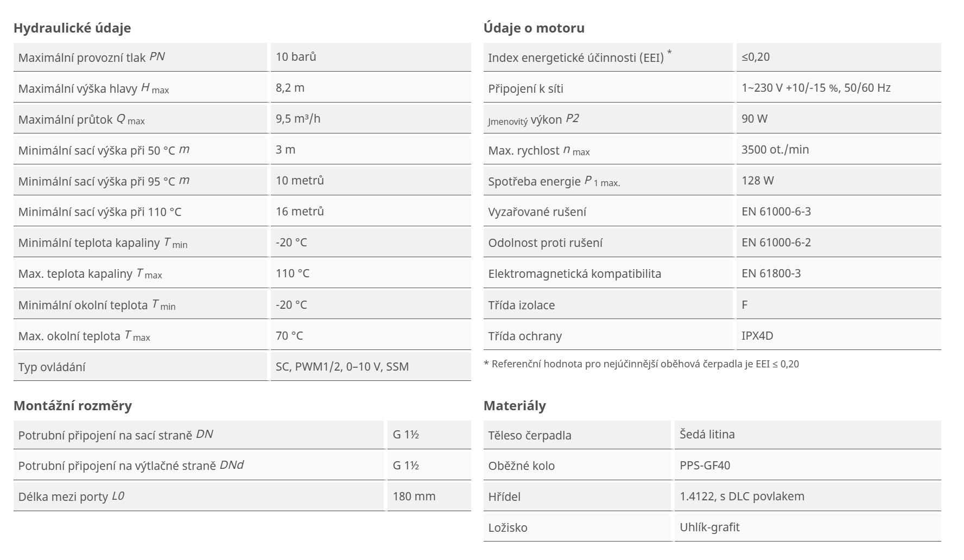This screenshot has width=964, height=560.
Task: Click the 8,2 m head value
Action: coord(290,87)
